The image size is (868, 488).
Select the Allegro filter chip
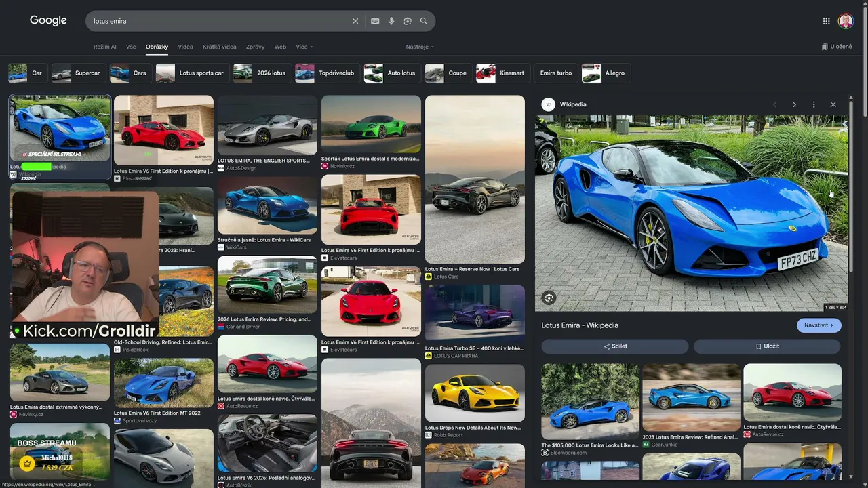tap(606, 73)
